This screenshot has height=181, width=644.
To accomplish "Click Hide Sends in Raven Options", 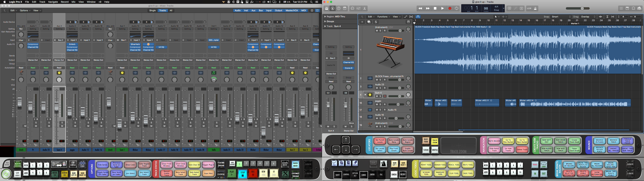I will (102, 165).
